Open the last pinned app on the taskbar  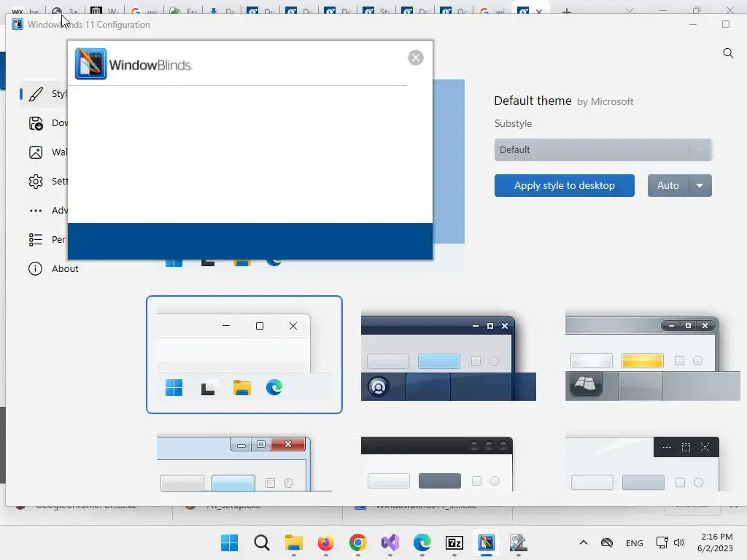coord(519,542)
